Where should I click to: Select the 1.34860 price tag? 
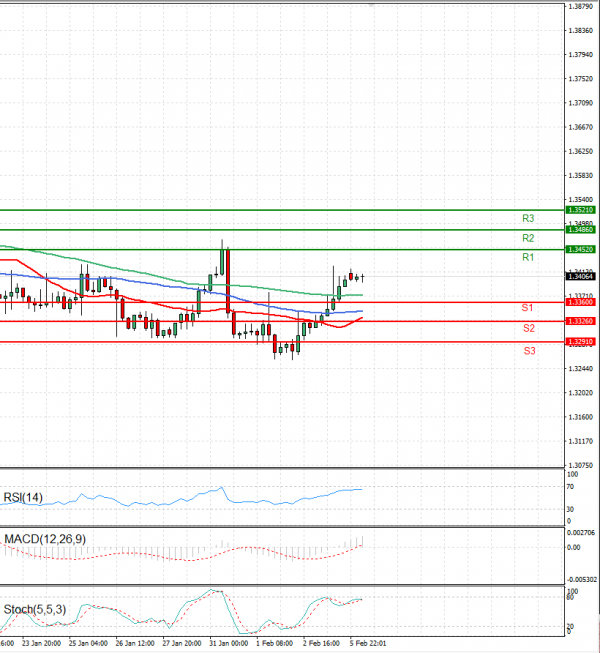click(x=581, y=229)
